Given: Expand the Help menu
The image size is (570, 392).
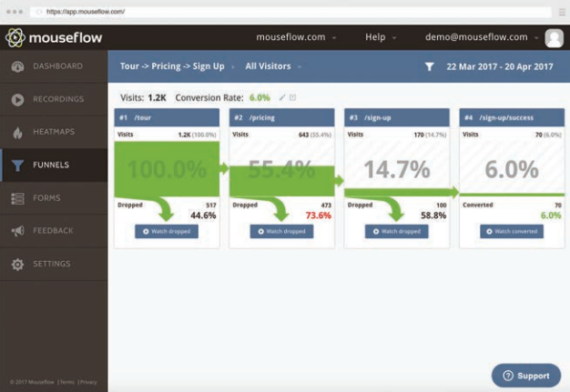Looking at the screenshot, I should (381, 37).
